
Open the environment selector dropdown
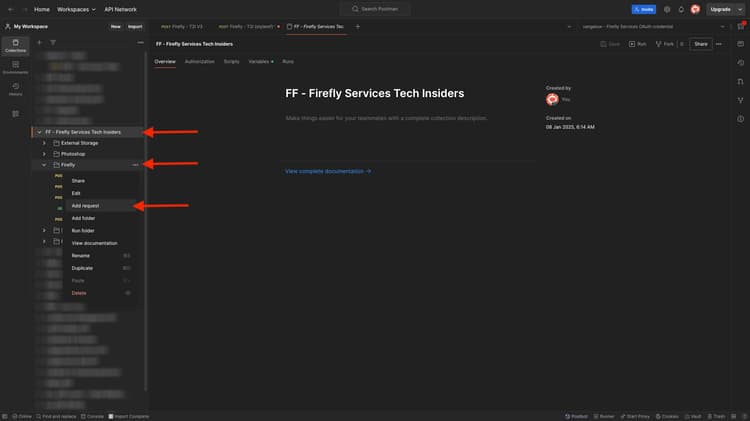(653, 27)
